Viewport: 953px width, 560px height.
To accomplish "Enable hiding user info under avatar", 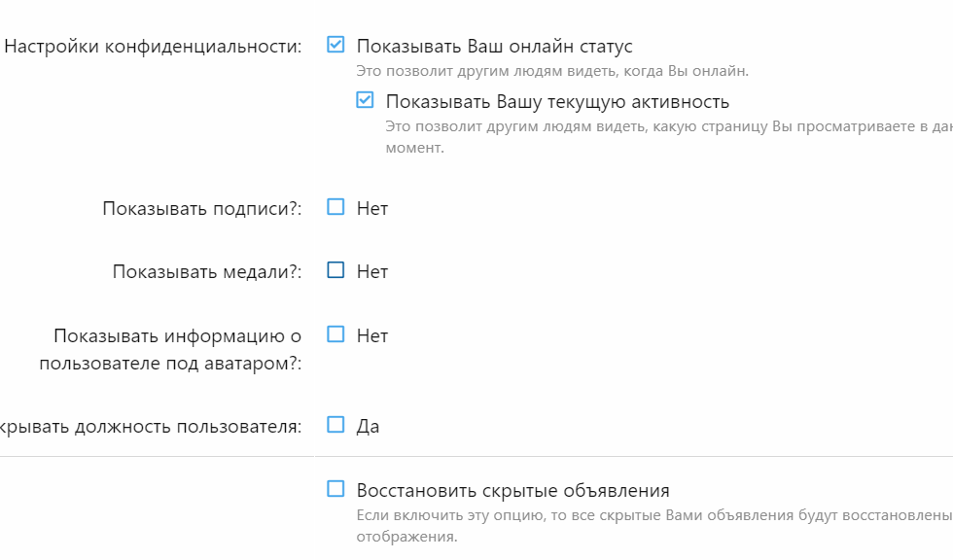I will point(335,335).
